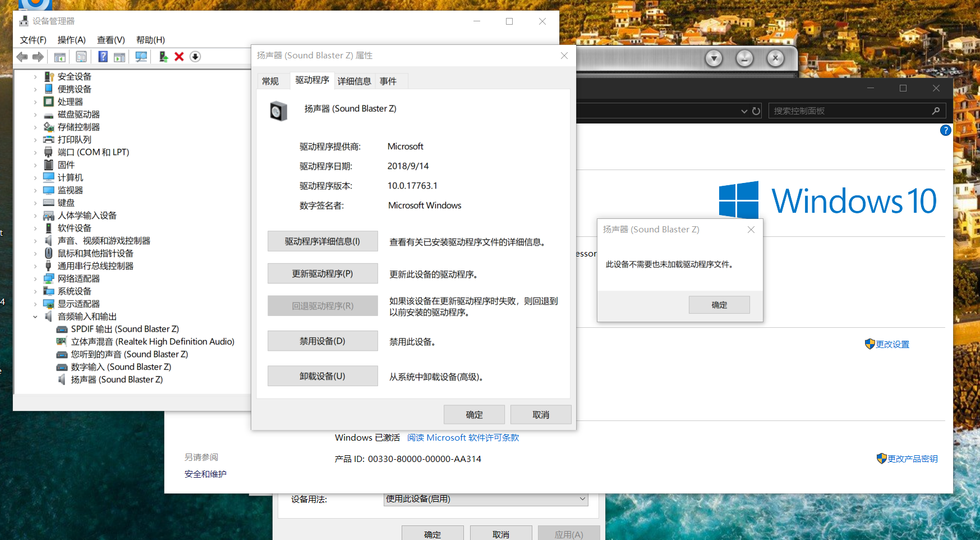Click the round X button on gray gadget
The width and height of the screenshot is (980, 540).
775,58
